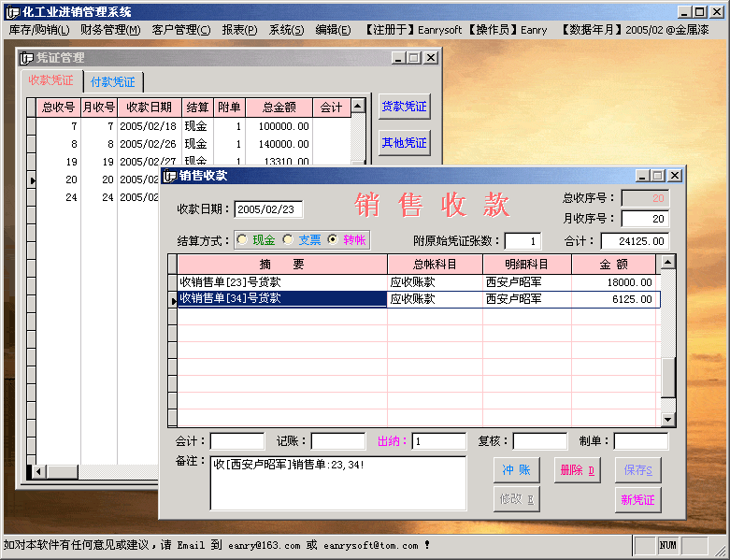Click the scroll-up arrow in the 凭证管理 list
Screen dimensions: 730x560
coord(358,107)
